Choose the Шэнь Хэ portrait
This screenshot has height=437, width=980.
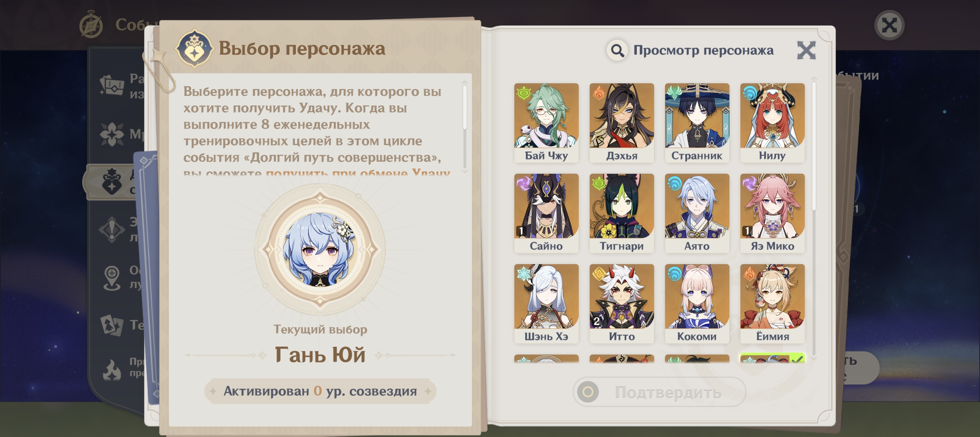coord(546,303)
